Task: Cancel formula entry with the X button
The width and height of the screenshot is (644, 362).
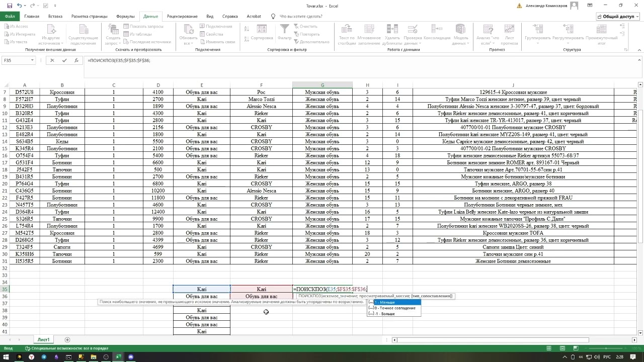Action: [52, 60]
